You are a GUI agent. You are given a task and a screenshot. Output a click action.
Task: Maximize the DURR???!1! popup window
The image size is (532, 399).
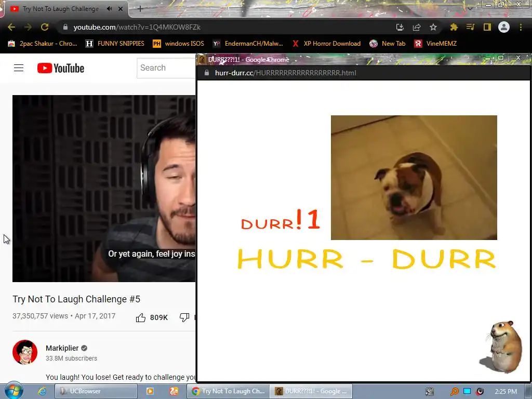pos(501,58)
